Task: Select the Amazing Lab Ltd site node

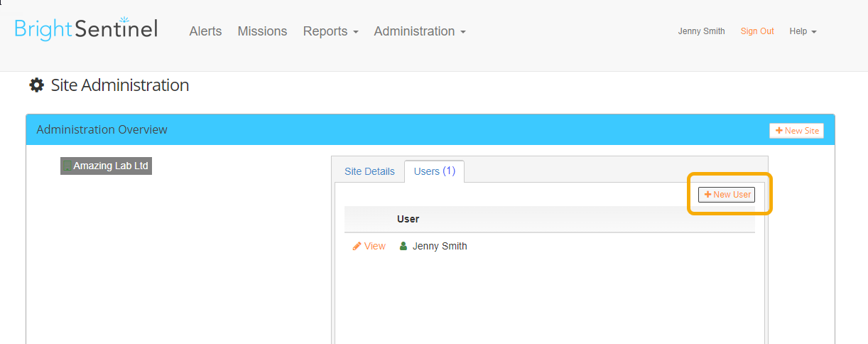Action: click(106, 166)
